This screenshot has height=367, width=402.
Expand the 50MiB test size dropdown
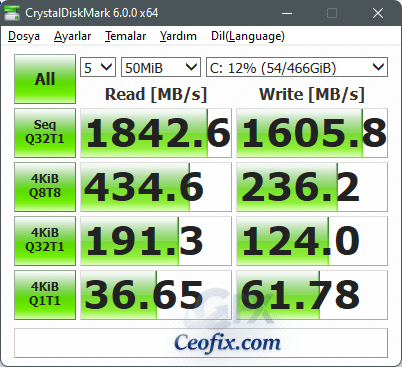click(x=161, y=67)
